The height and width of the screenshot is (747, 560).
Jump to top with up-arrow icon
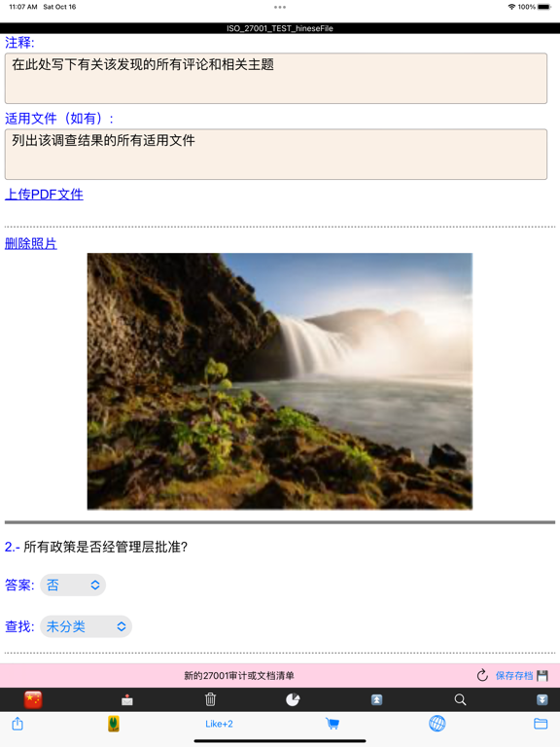coord(376,699)
